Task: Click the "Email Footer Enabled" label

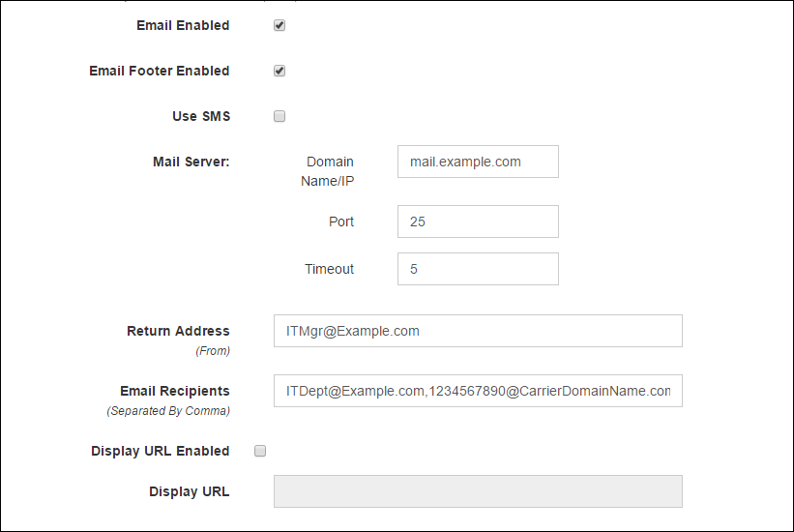Action: 160,71
